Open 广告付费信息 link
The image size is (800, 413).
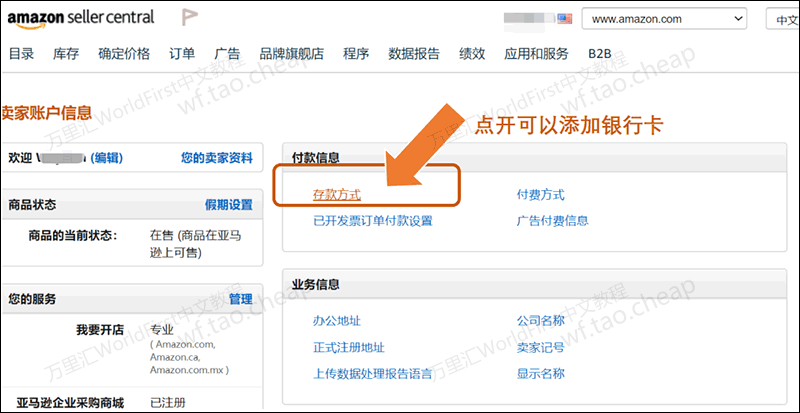(553, 221)
